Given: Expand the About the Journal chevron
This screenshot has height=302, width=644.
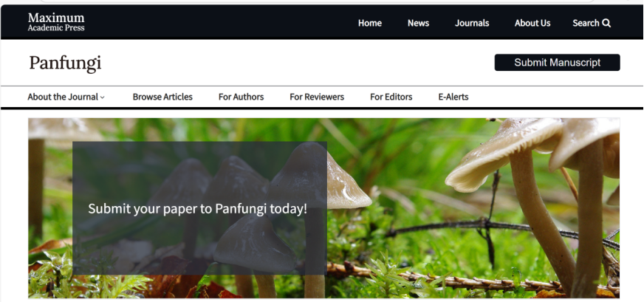Looking at the screenshot, I should [103, 97].
